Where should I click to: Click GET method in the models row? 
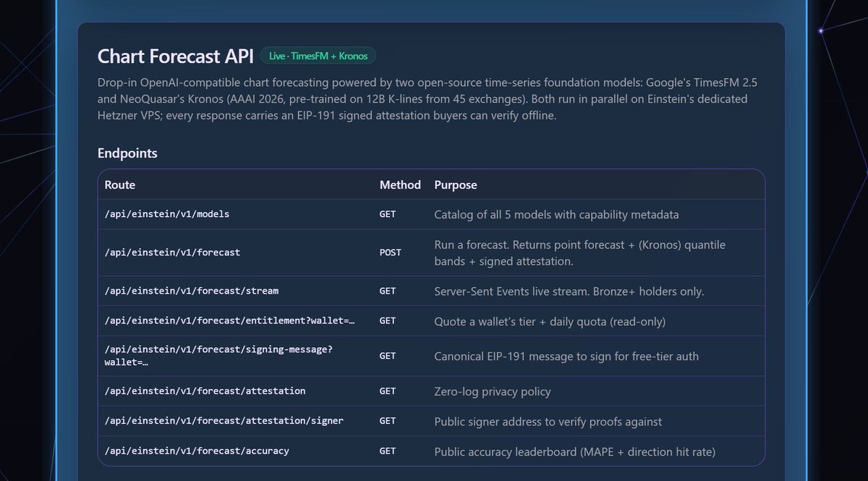tap(388, 215)
